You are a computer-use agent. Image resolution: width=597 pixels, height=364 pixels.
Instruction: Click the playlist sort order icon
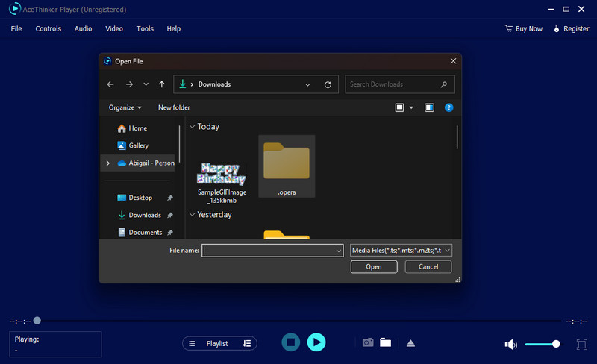click(247, 343)
